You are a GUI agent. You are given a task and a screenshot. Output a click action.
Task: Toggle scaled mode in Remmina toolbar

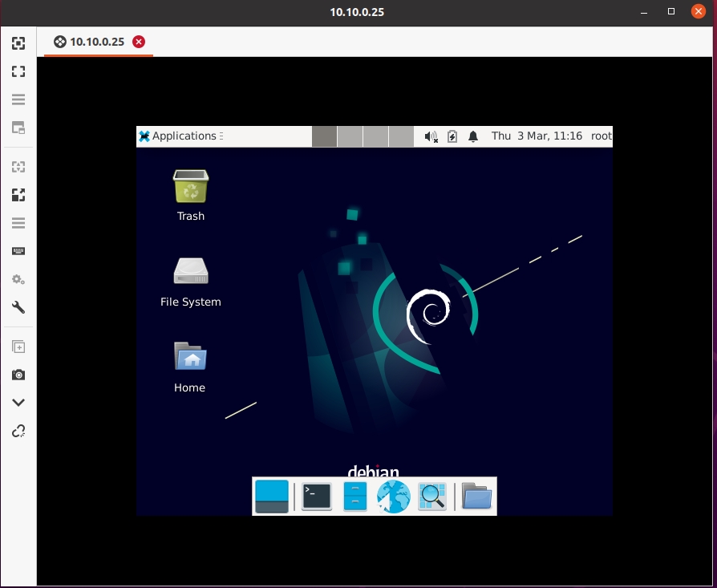[18, 195]
